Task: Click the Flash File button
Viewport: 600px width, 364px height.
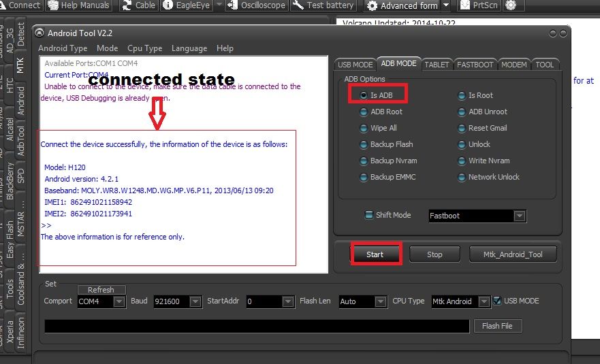Action: point(497,326)
